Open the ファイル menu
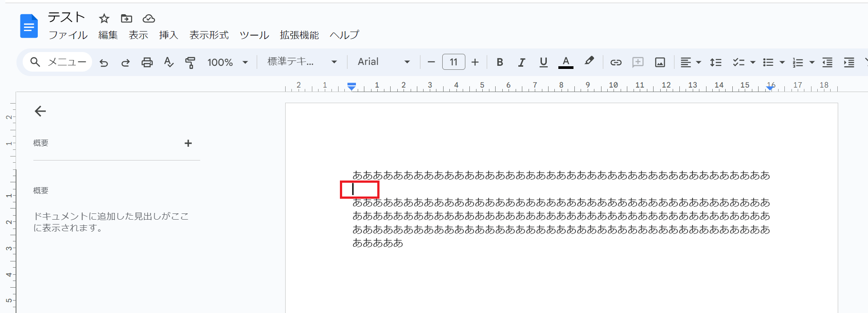The width and height of the screenshot is (868, 313). pyautogui.click(x=68, y=35)
